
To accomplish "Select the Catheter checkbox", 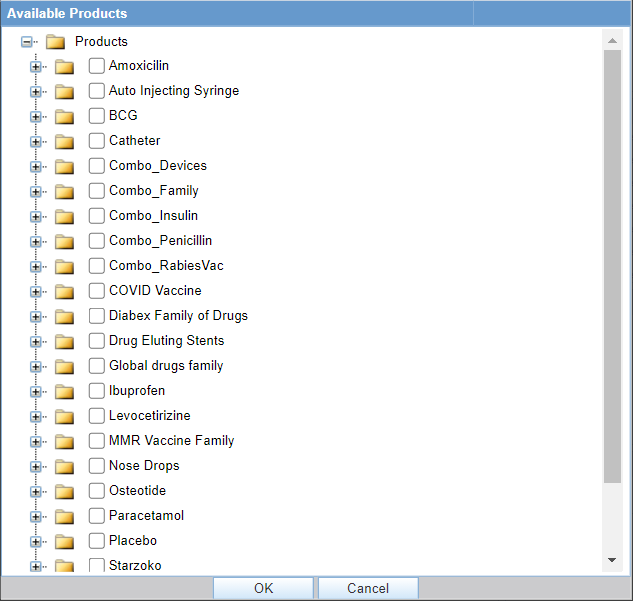I will tap(96, 141).
